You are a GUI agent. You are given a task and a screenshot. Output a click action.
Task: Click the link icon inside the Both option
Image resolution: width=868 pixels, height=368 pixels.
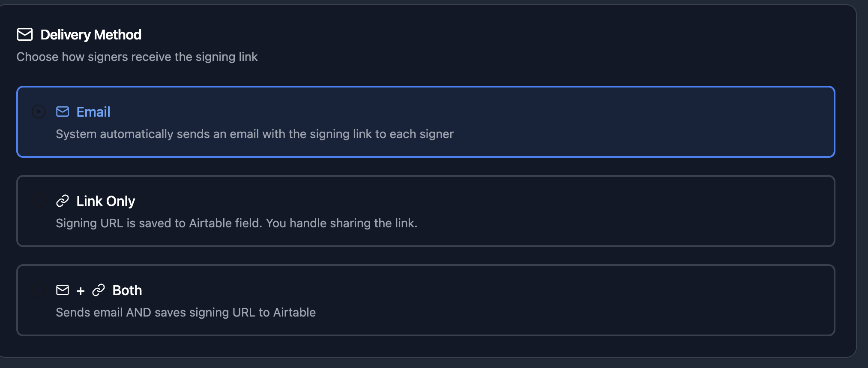(x=98, y=290)
